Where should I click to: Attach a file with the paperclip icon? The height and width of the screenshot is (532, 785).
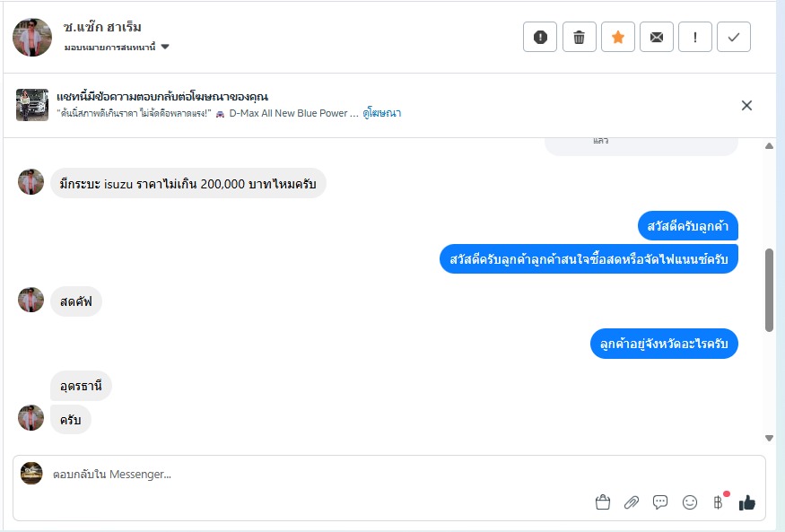632,502
